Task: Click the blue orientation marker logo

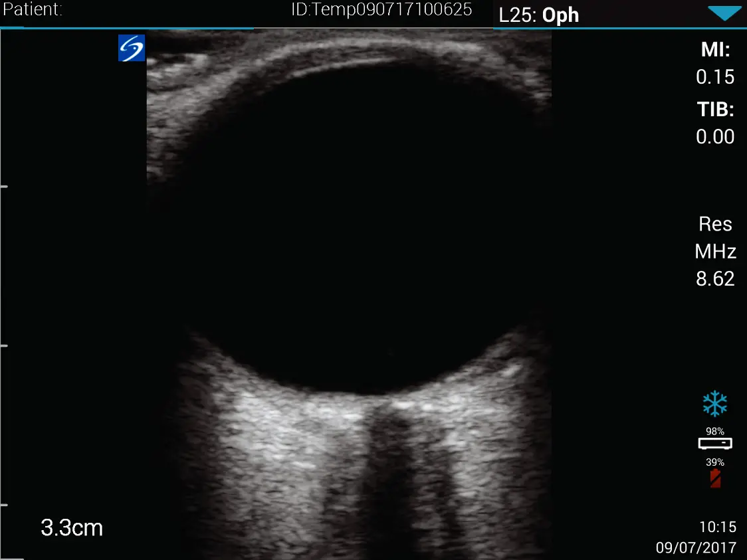Action: pos(132,48)
